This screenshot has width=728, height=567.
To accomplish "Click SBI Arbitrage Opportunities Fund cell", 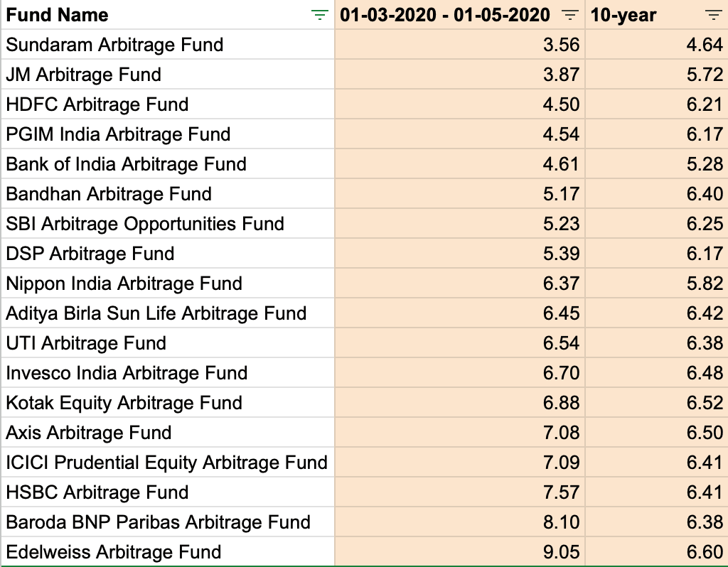I will click(145, 224).
